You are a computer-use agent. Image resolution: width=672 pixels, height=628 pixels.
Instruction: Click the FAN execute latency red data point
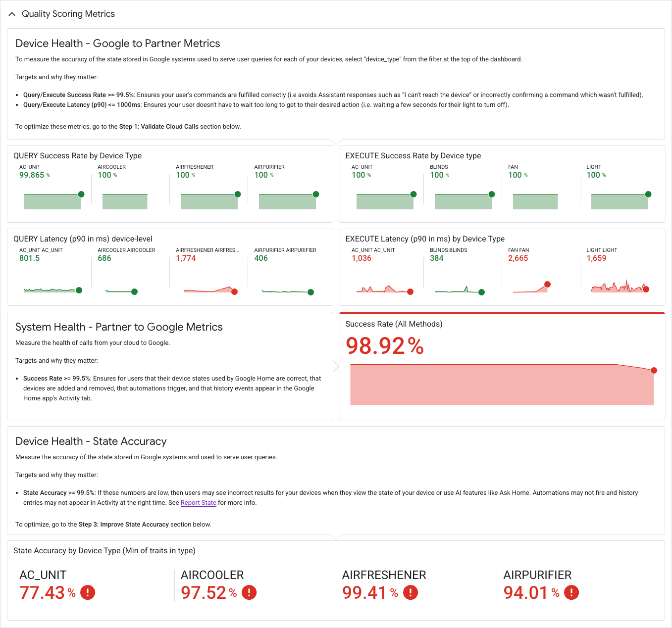click(547, 284)
